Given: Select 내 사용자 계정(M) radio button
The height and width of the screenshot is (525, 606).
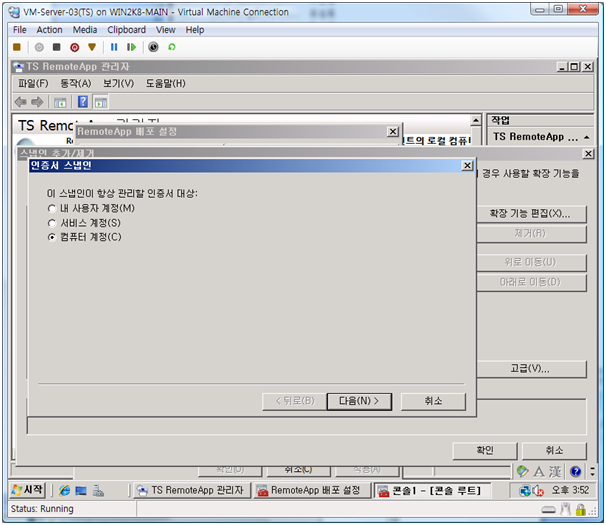Looking at the screenshot, I should click(x=52, y=208).
